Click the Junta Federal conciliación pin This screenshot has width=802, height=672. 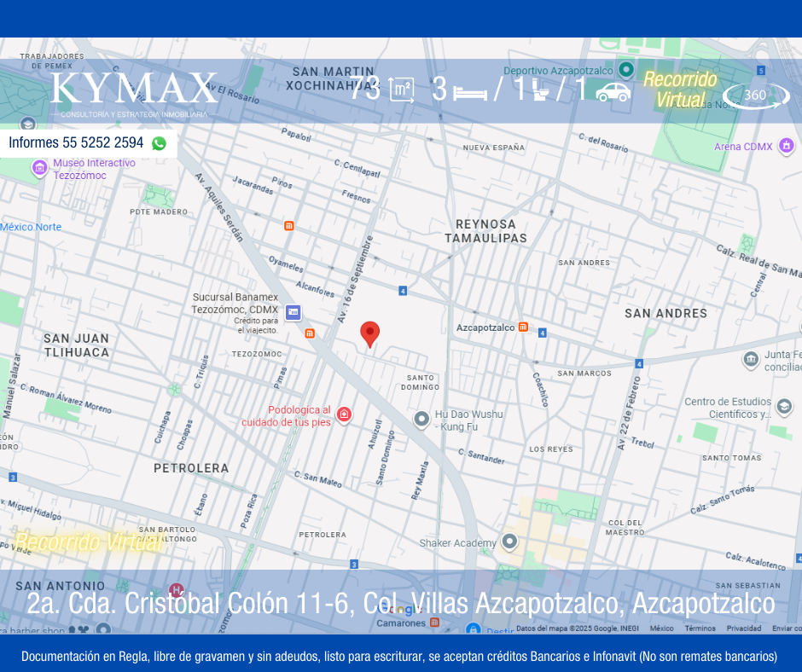click(750, 360)
